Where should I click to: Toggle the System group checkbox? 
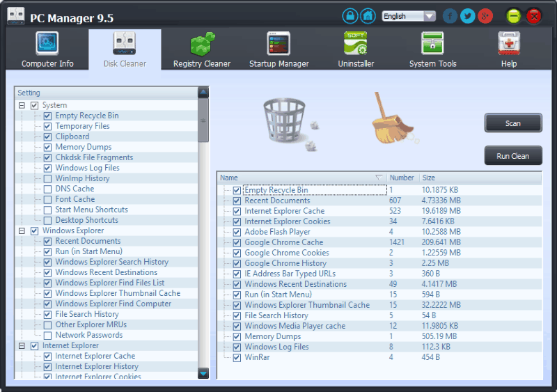tap(34, 106)
